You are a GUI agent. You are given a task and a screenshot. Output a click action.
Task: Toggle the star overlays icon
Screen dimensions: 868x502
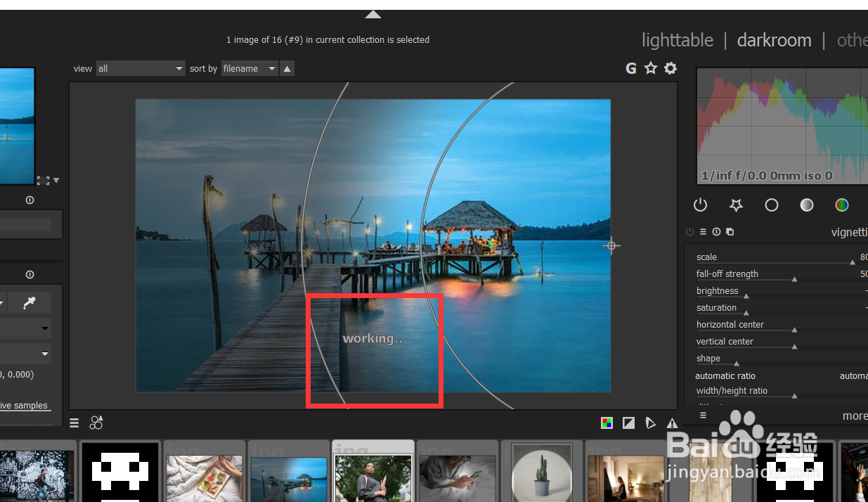pyautogui.click(x=651, y=68)
